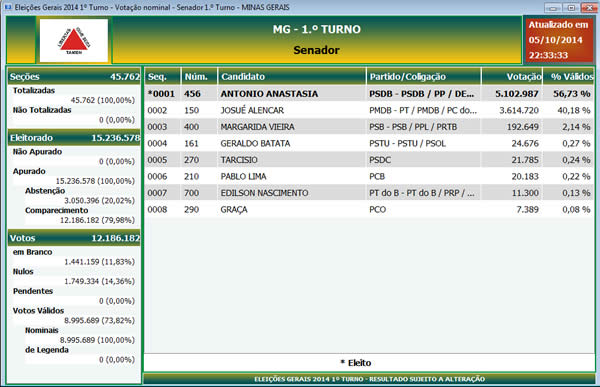Select the MARGARIDA VIEIRA candidate row
The width and height of the screenshot is (600, 387).
coord(369,127)
